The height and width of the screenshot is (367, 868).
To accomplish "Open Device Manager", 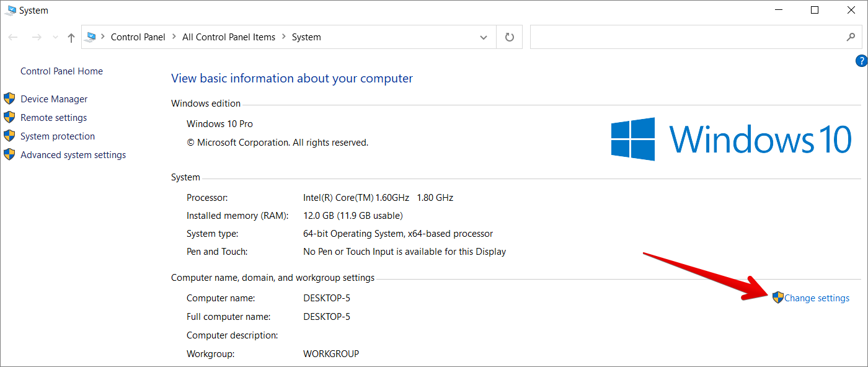I will pos(54,99).
